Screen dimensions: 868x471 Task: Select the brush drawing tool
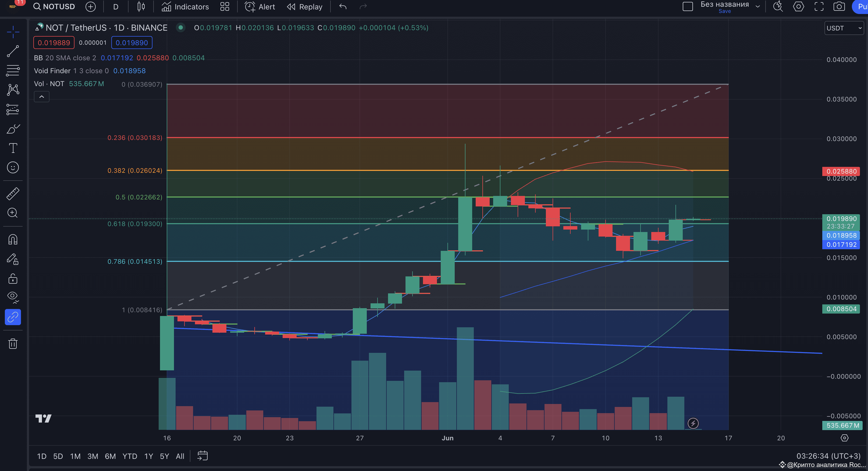(x=13, y=129)
